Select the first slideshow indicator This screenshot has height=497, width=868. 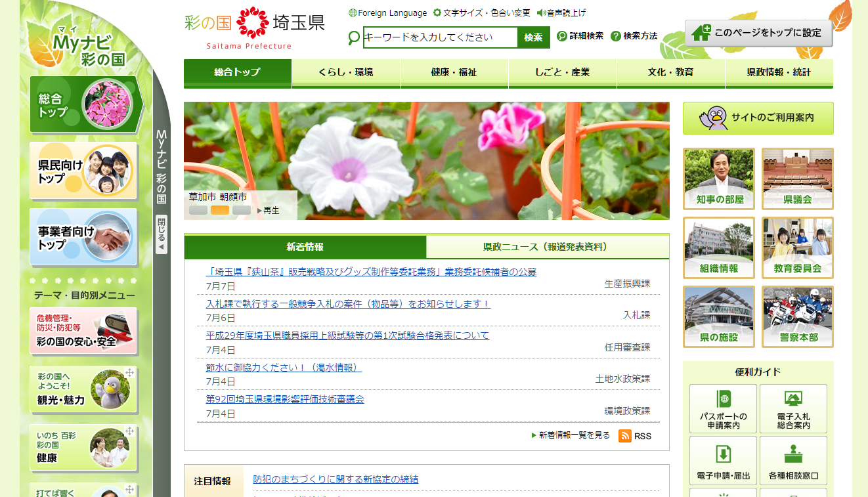coord(198,210)
